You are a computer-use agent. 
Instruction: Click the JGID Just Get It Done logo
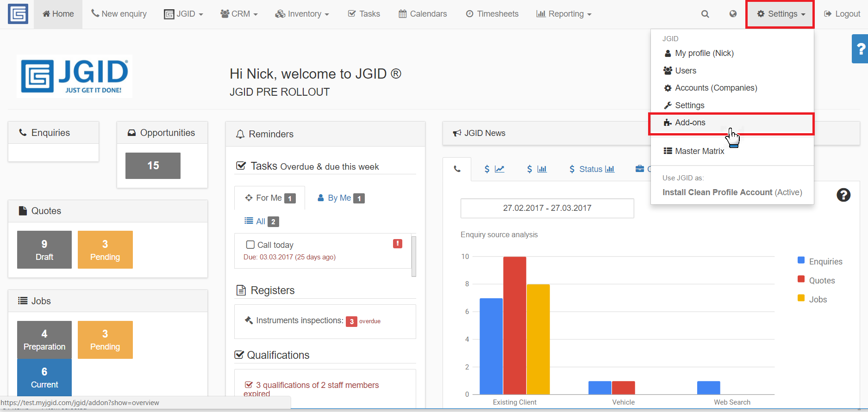[75, 76]
